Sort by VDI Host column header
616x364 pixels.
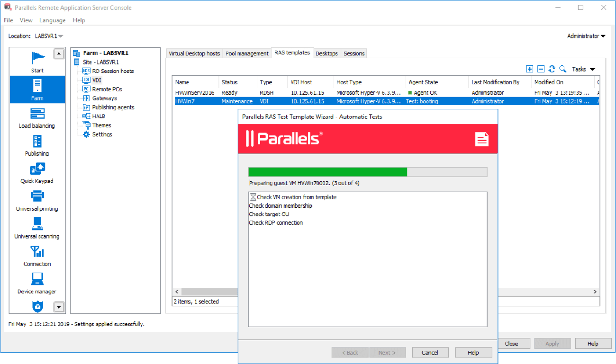tap(310, 82)
